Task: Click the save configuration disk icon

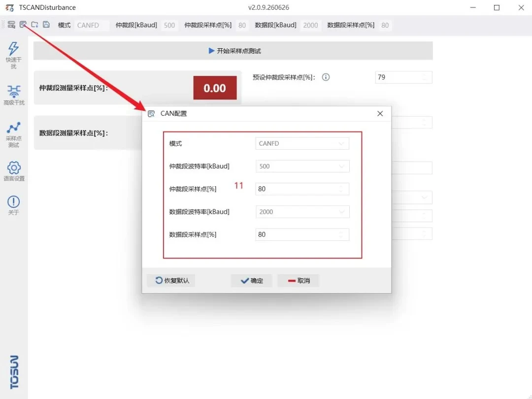Action: [46, 25]
